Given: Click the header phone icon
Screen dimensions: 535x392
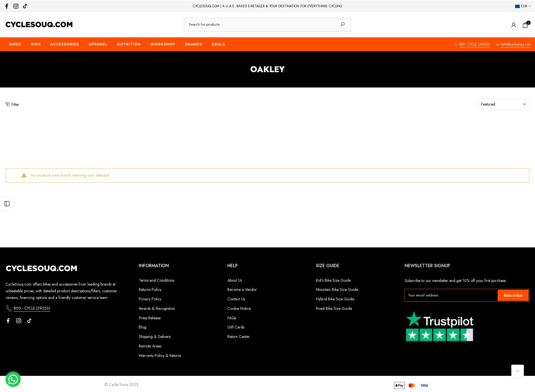Looking at the screenshot, I should point(456,45).
